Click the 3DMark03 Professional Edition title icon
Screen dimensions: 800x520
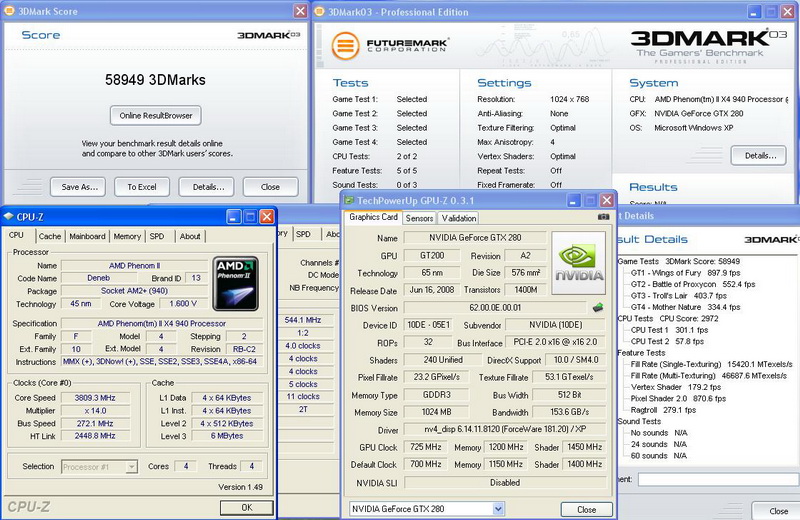click(x=319, y=12)
